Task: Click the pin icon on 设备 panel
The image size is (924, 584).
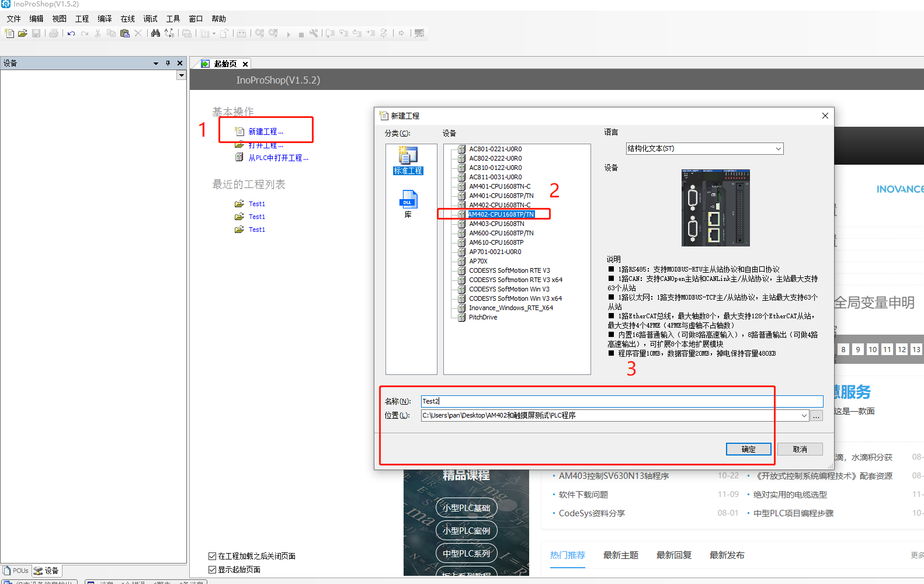Action: point(168,63)
